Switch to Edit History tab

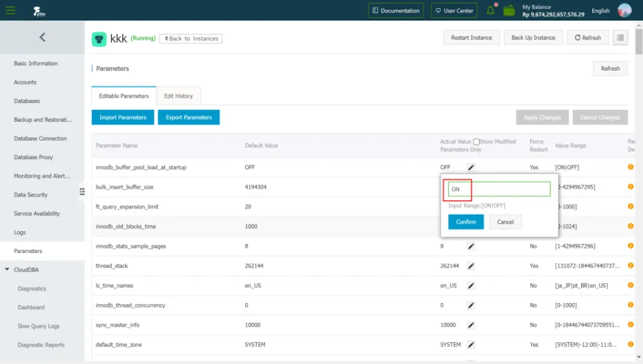(x=178, y=96)
